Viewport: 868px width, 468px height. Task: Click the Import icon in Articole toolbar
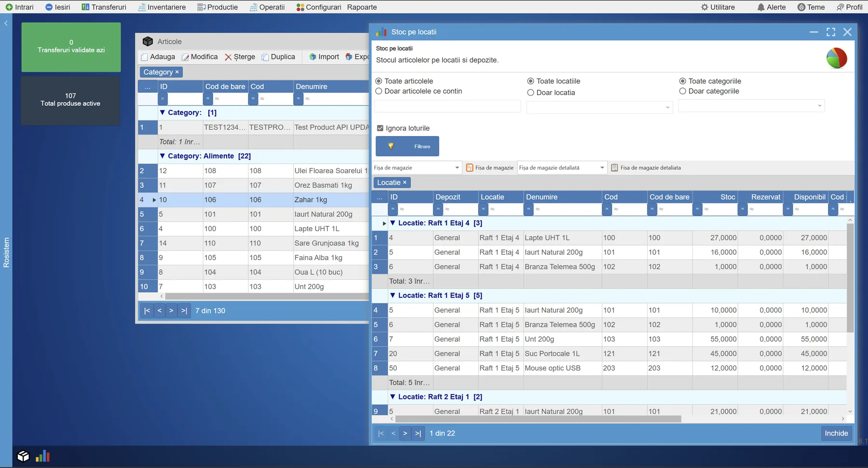(312, 57)
